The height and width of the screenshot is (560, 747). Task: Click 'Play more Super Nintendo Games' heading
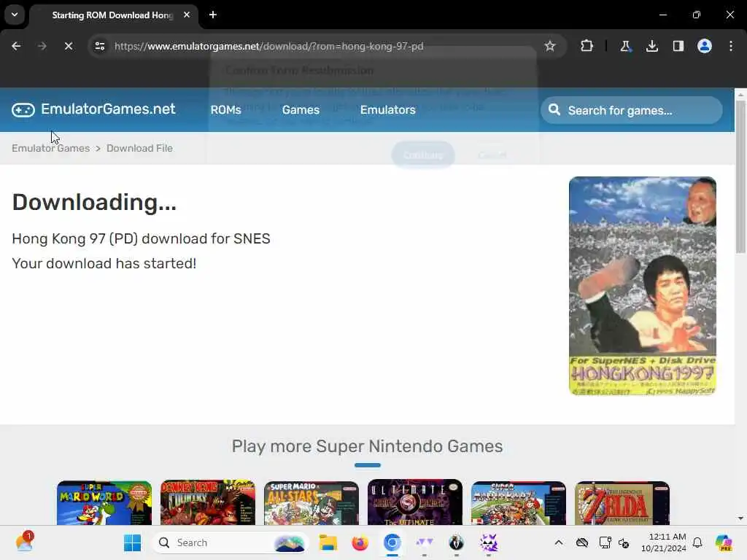[367, 446]
